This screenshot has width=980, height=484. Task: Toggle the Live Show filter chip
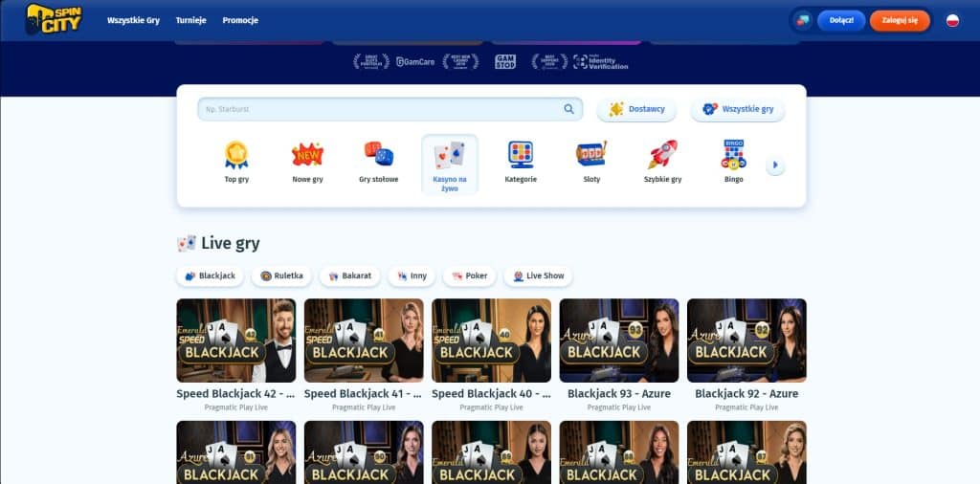coord(538,275)
